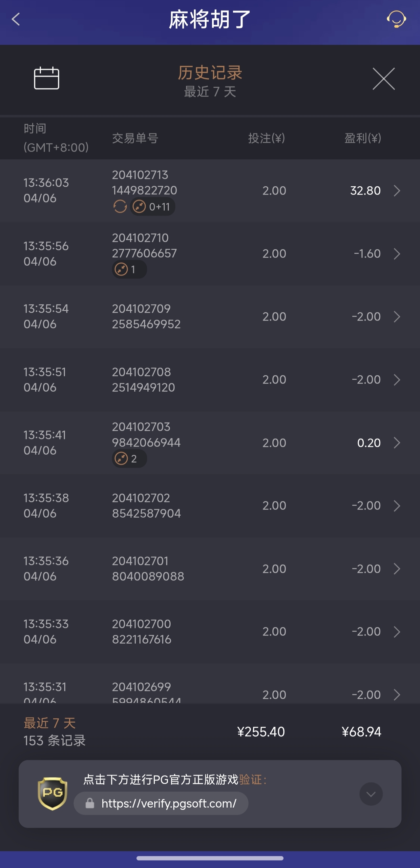The image size is (420, 868).
Task: Tap the badge labeled 2 on 13:35:41 record
Action: point(129,459)
